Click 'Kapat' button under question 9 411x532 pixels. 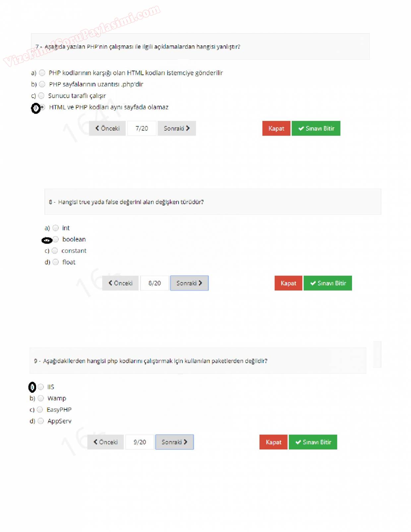click(273, 442)
